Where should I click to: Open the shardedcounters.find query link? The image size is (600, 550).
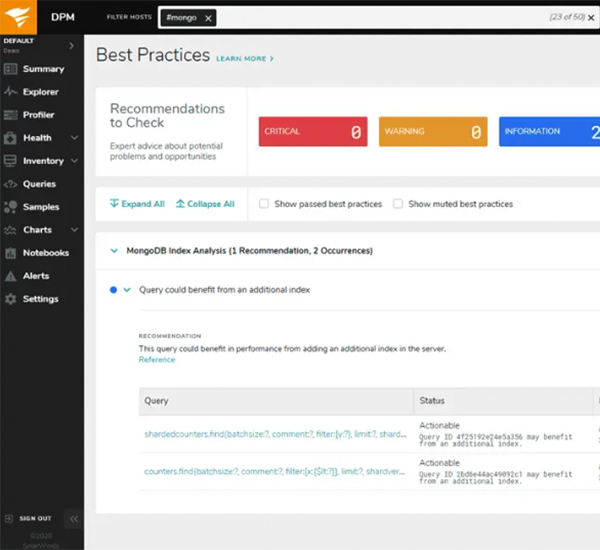coord(275,434)
